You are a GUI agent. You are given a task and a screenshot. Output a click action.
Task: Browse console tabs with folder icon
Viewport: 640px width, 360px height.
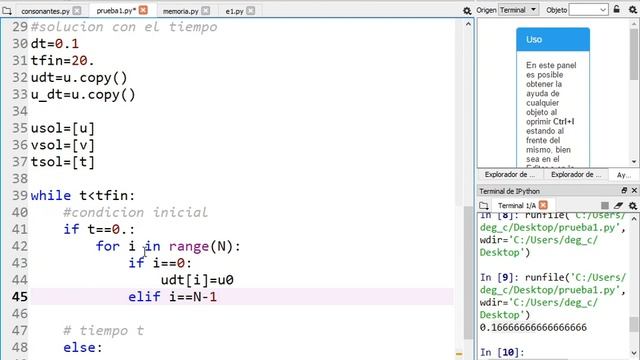[x=484, y=205]
